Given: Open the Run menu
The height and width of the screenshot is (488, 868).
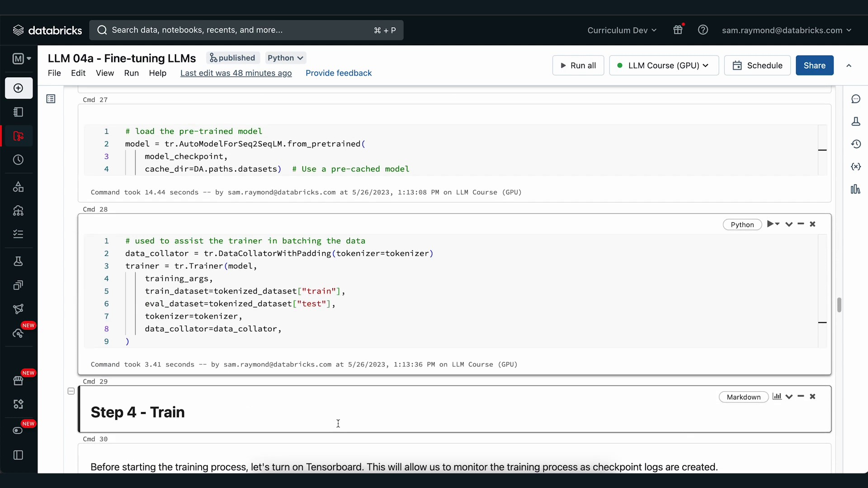Looking at the screenshot, I should pos(131,73).
